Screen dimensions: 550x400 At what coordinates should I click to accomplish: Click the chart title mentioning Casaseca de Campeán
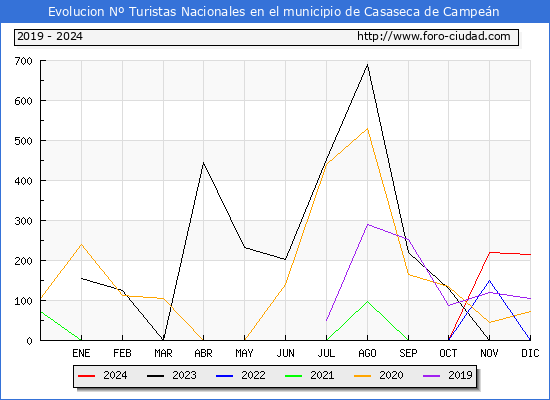coord(274,12)
